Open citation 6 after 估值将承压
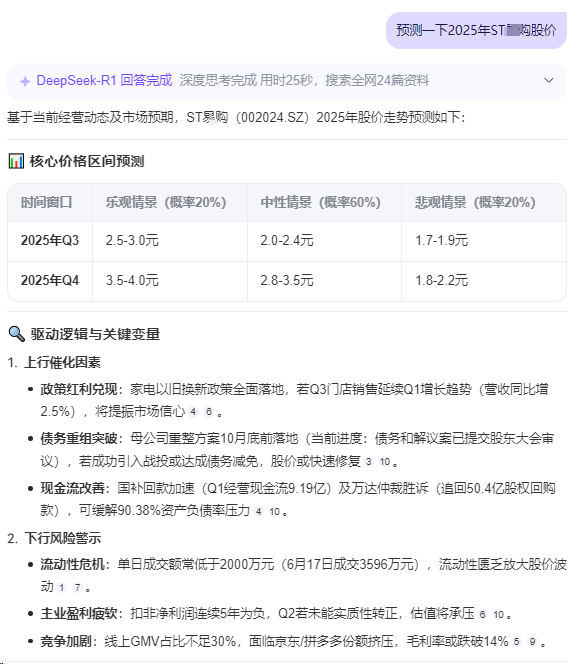579x664 pixels. 482,614
